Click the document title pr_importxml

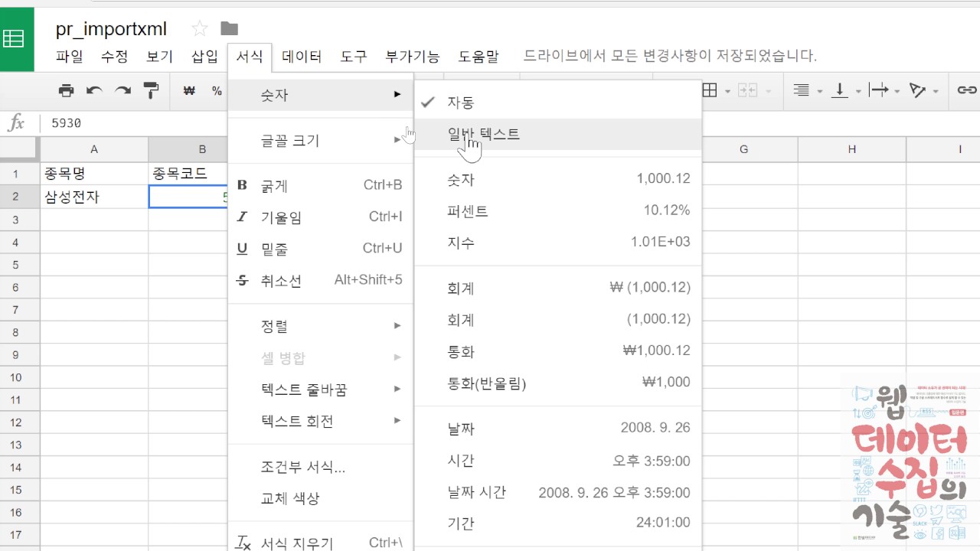coord(111,30)
